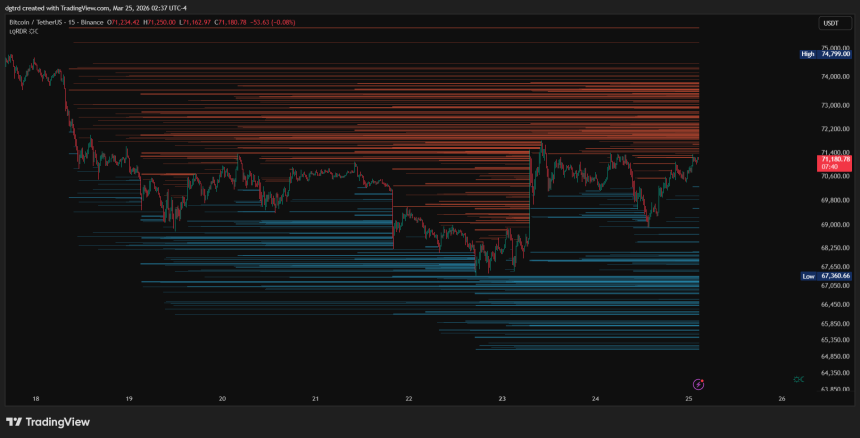The height and width of the screenshot is (438, 860).
Task: Click the date 22 on time axis
Action: coord(409,399)
